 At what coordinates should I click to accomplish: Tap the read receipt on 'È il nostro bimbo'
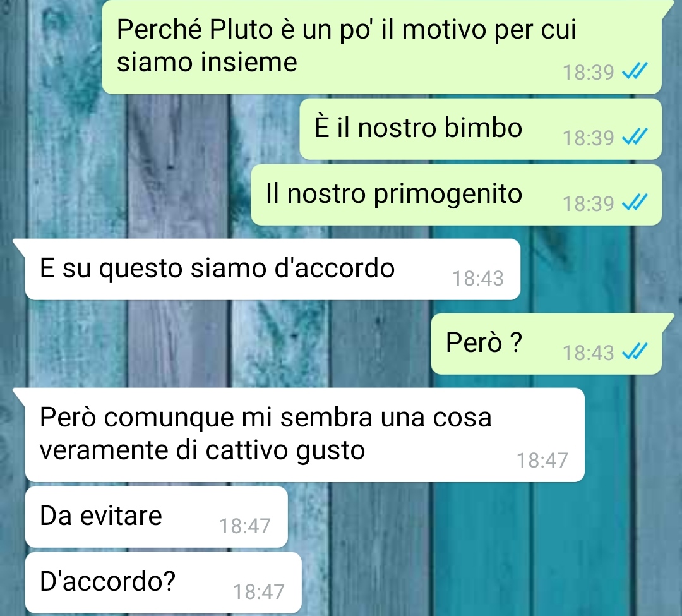coord(635,138)
